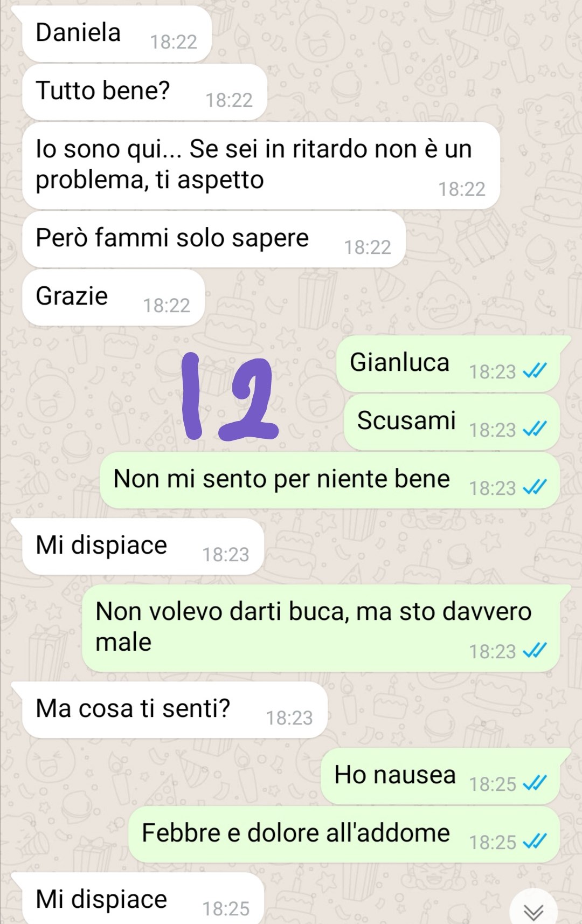Image resolution: width=582 pixels, height=924 pixels.
Task: Tap read ticks on 'Non mi sento per niente bene'
Action: tap(535, 487)
